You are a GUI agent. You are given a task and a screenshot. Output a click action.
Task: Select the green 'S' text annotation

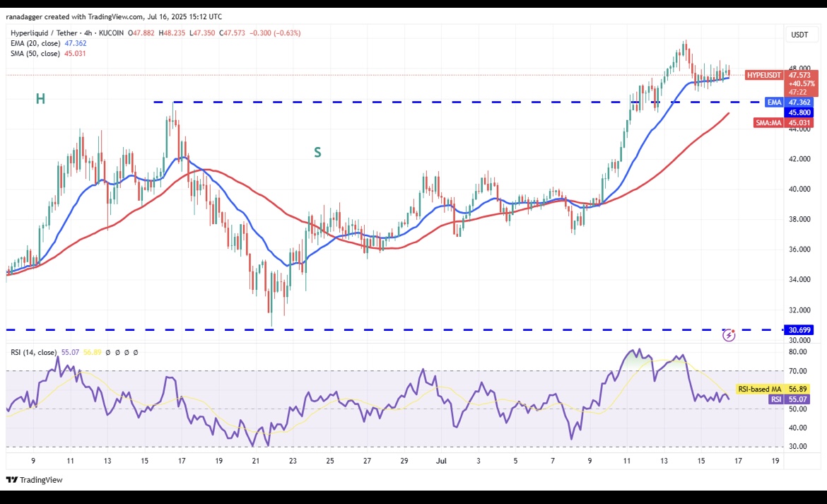tap(317, 152)
